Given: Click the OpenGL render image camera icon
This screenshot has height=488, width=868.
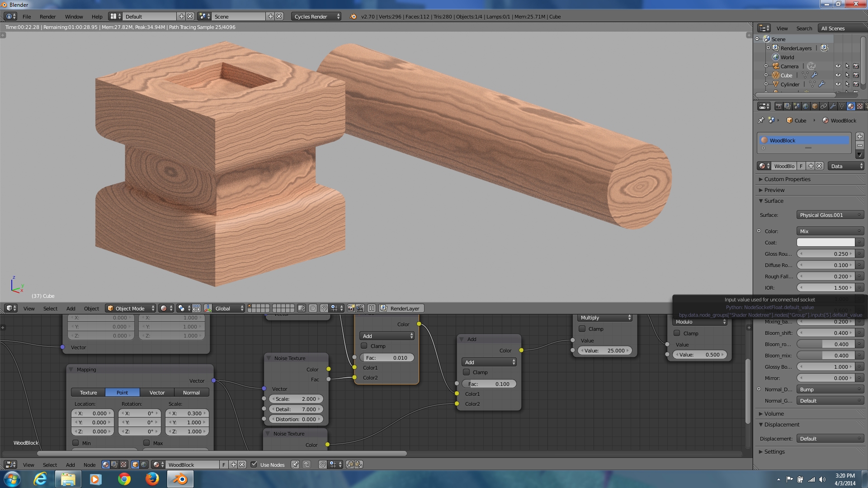Looking at the screenshot, I should coord(351,308).
